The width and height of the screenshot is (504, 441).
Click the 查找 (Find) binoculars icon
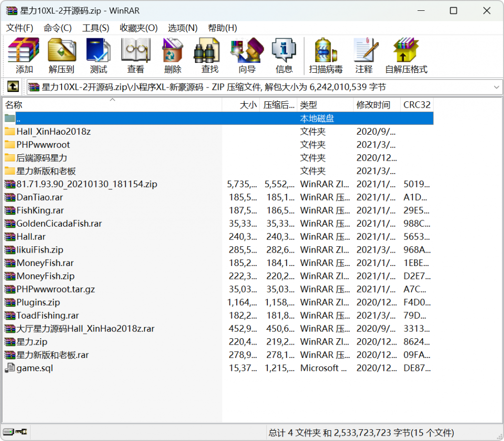[x=210, y=55]
